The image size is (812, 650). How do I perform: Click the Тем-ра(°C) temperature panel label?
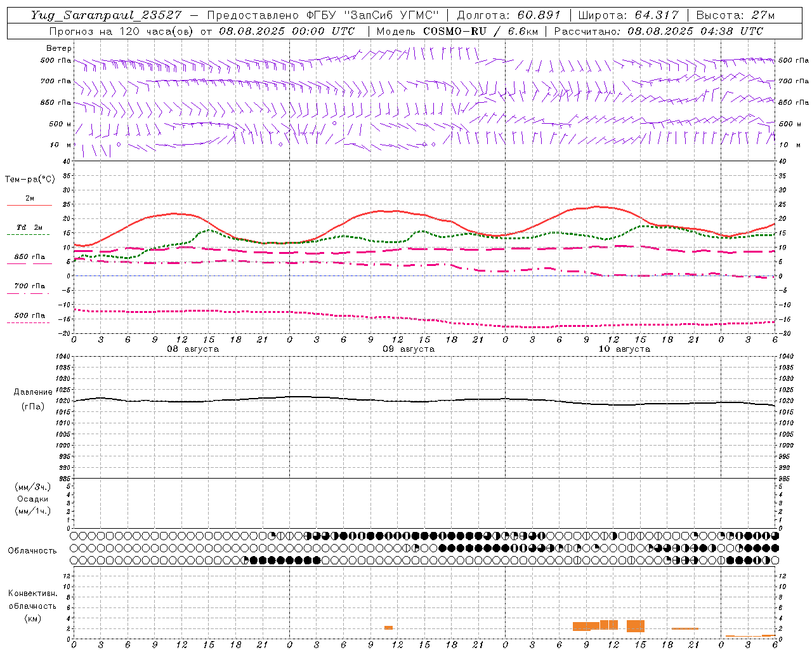click(30, 180)
